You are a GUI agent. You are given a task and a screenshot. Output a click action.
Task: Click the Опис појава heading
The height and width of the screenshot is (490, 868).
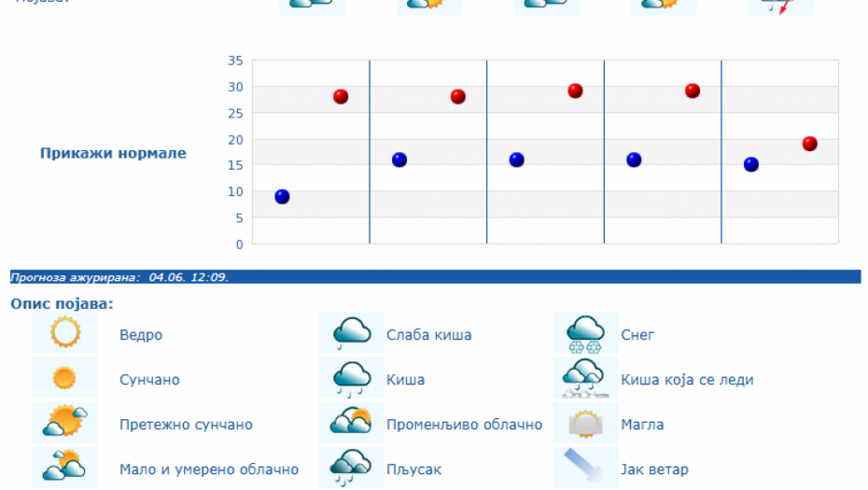(62, 304)
